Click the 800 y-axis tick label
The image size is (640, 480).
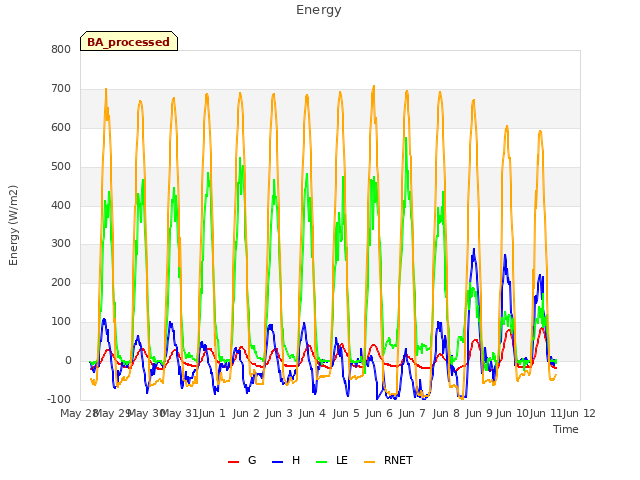tap(61, 50)
